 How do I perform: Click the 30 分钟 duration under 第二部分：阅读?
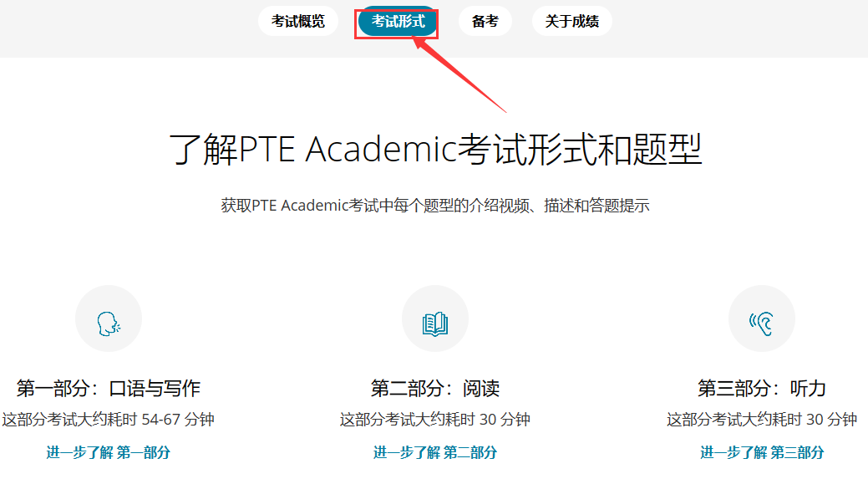[505, 420]
